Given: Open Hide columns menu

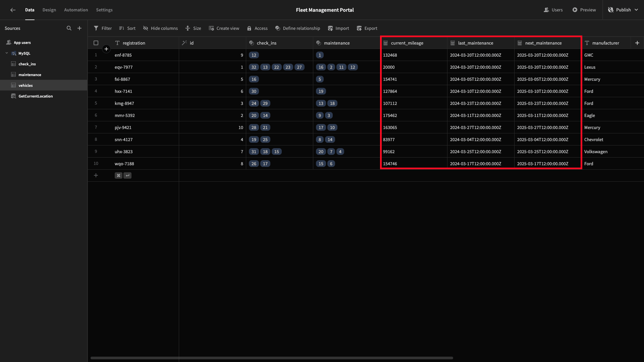Looking at the screenshot, I should tap(160, 28).
